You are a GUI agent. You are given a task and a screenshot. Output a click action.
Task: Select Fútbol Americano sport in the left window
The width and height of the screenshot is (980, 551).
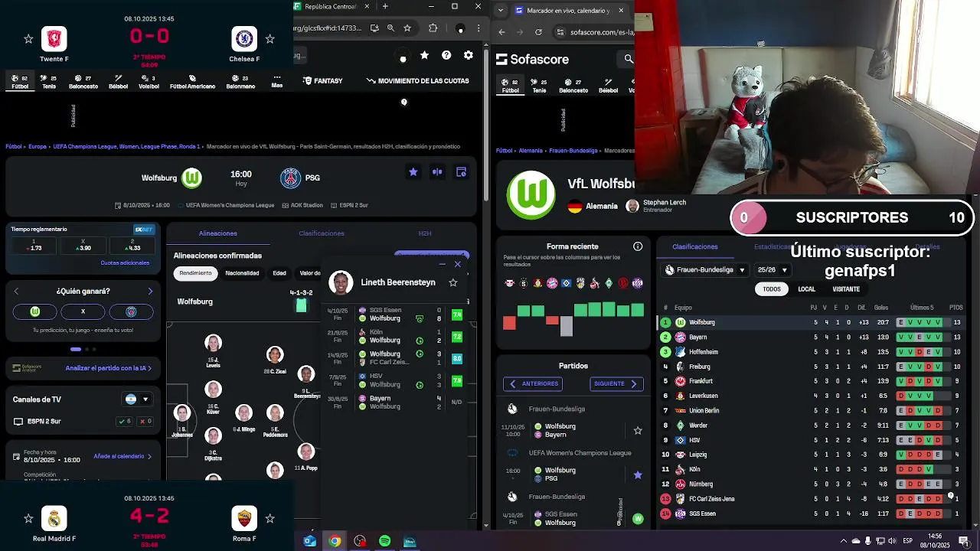(x=192, y=82)
